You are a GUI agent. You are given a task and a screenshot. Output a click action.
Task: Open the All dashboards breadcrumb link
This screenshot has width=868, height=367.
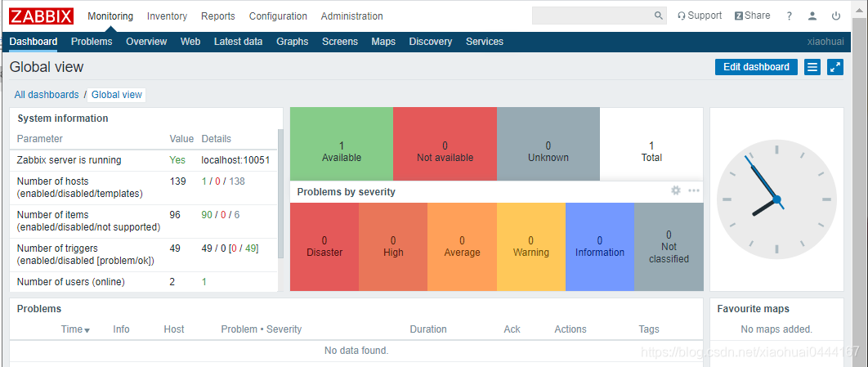47,95
